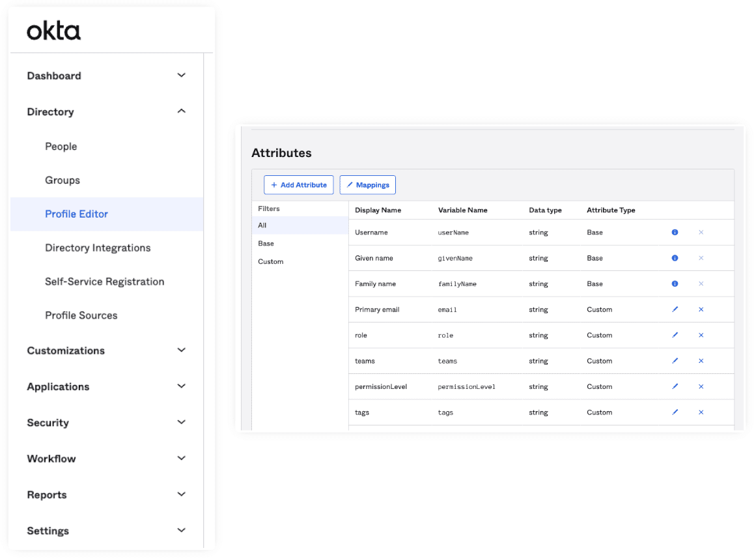
Task: Click the Add Attribute button
Action: [299, 185]
